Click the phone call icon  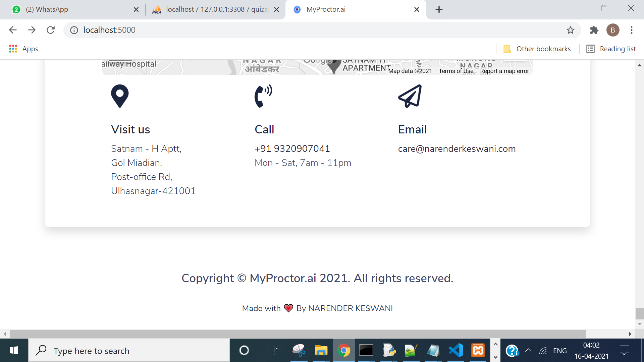coord(263,96)
